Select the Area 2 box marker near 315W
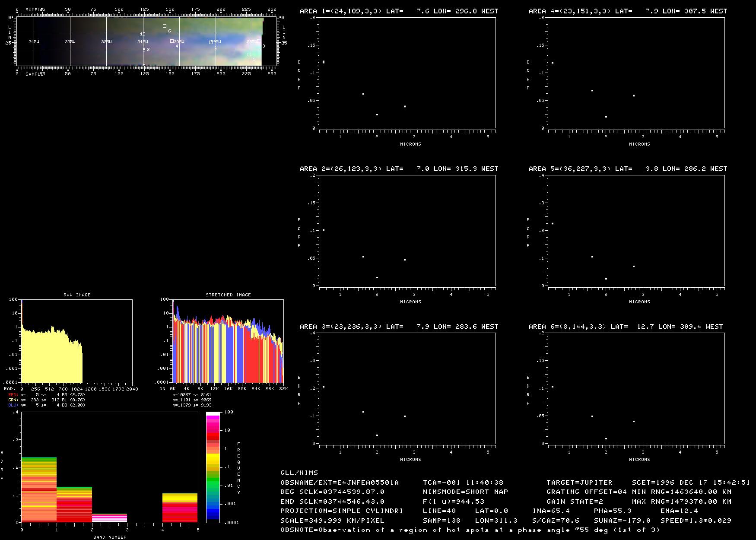Image resolution: width=756 pixels, height=540 pixels. [143, 44]
